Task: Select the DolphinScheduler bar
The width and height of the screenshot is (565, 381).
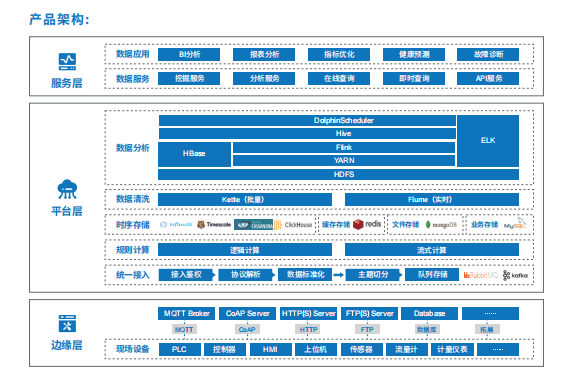Action: pos(307,120)
